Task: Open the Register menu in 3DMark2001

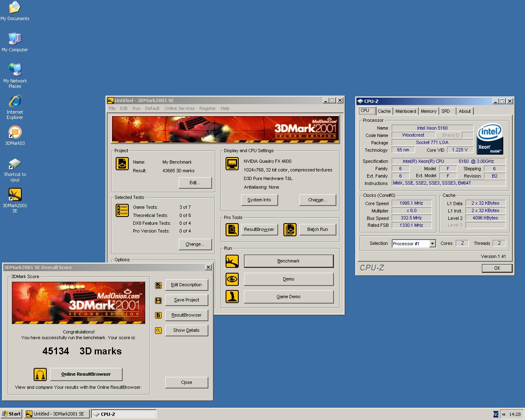Action: [208, 108]
